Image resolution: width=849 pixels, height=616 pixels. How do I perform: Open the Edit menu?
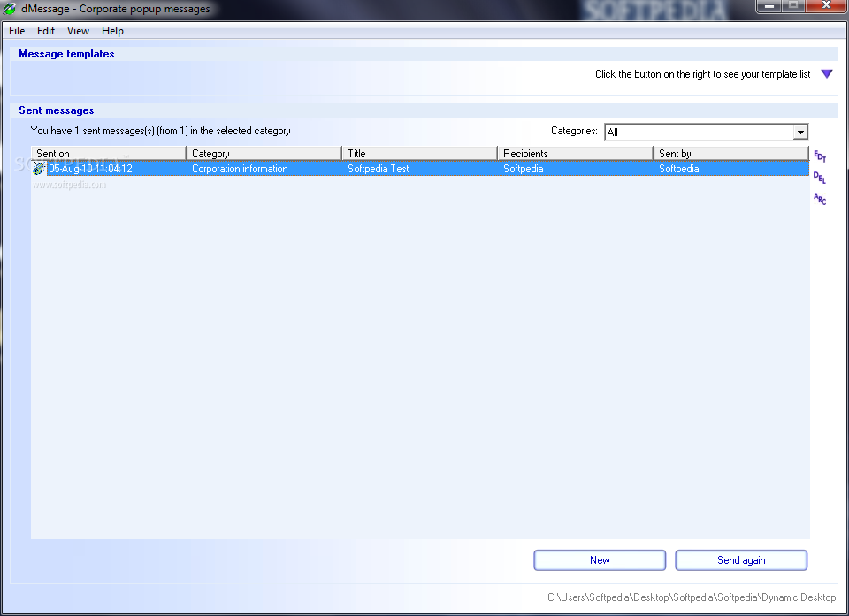click(45, 31)
